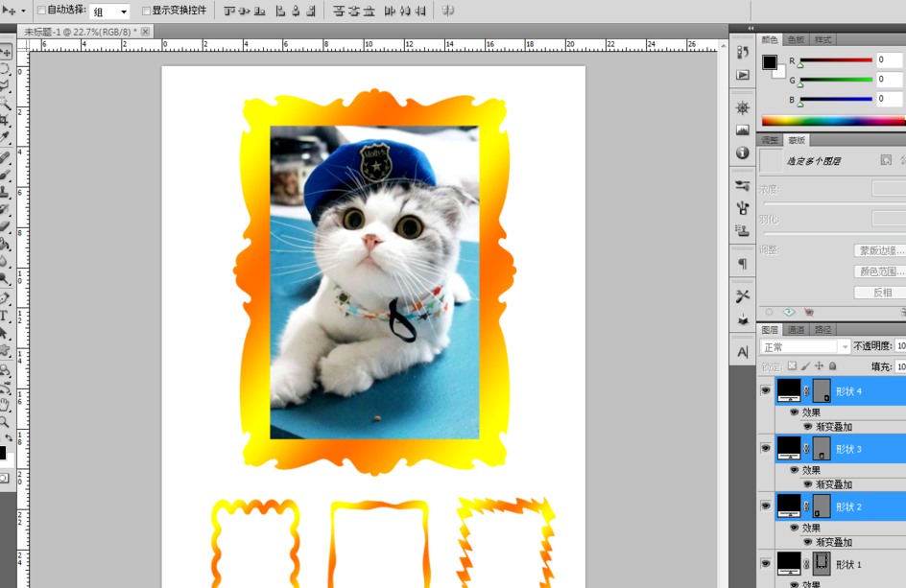The height and width of the screenshot is (588, 906).
Task: Toggle 渐变叠加 visibility under 形状 3
Action: coord(808,484)
